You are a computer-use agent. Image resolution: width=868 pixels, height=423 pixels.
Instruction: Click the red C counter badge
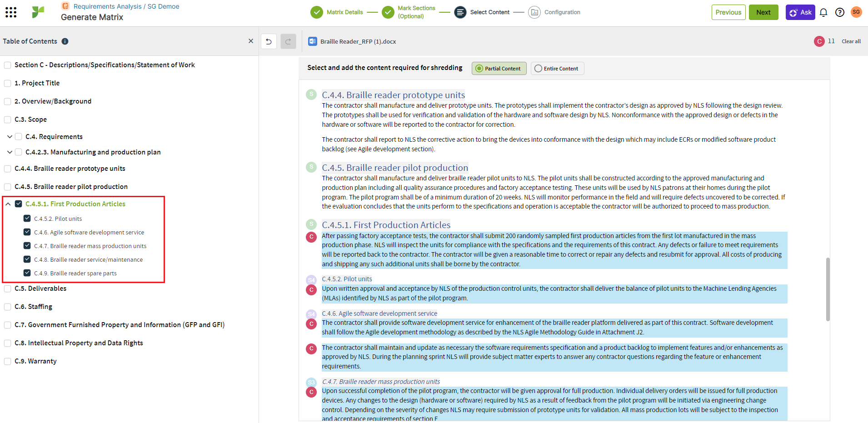(819, 41)
